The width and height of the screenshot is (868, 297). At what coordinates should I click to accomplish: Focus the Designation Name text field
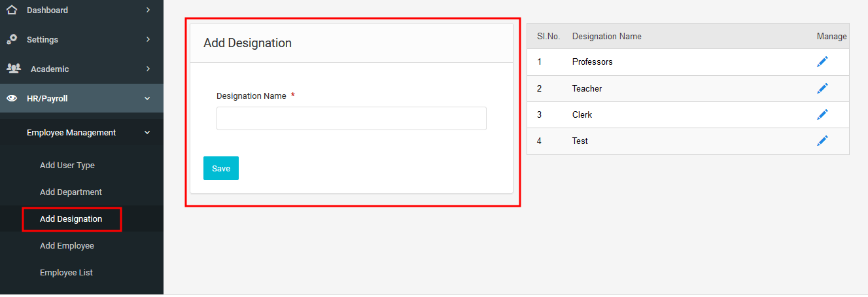351,118
